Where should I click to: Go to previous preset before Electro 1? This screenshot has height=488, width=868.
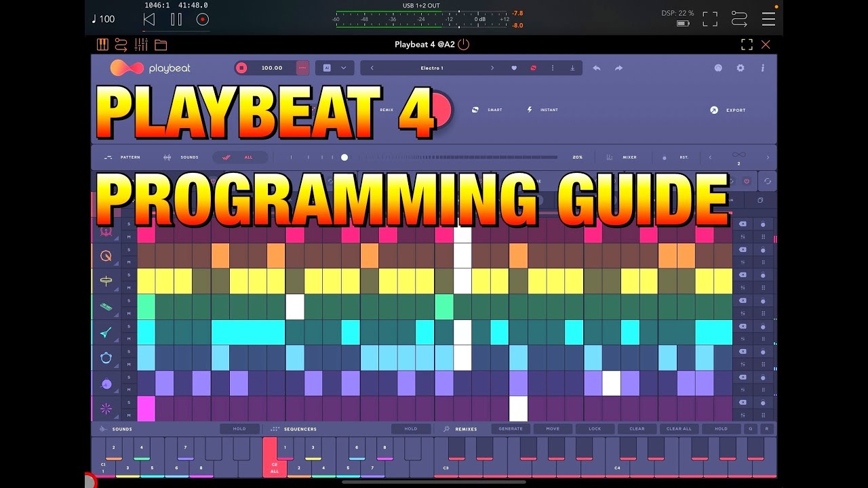tap(372, 68)
